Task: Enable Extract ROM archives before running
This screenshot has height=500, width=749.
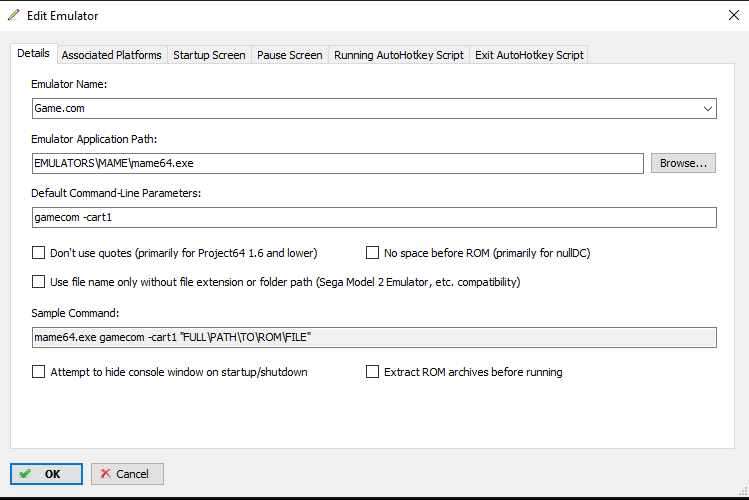Action: coord(372,372)
